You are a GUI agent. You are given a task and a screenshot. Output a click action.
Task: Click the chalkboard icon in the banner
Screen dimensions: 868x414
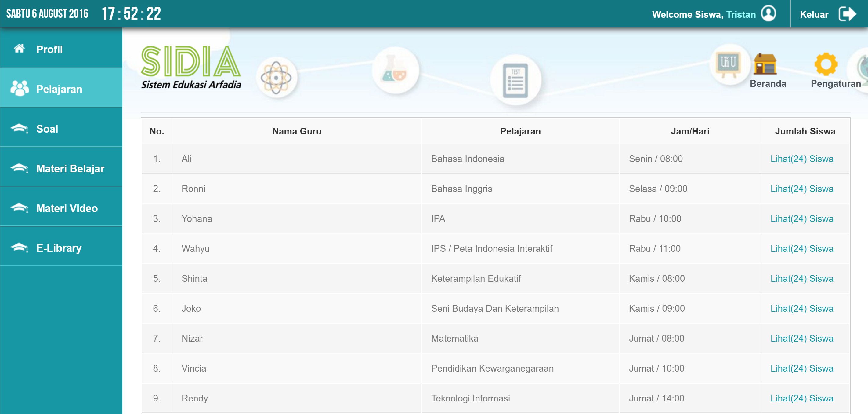coord(729,64)
